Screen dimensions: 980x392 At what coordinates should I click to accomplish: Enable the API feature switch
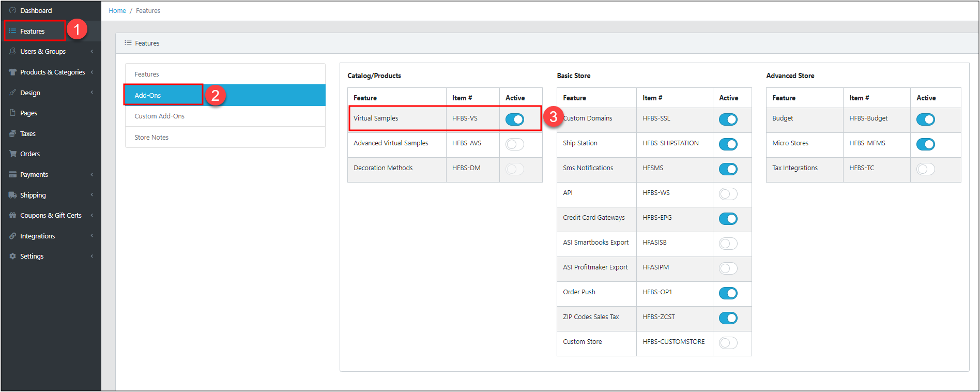click(728, 194)
